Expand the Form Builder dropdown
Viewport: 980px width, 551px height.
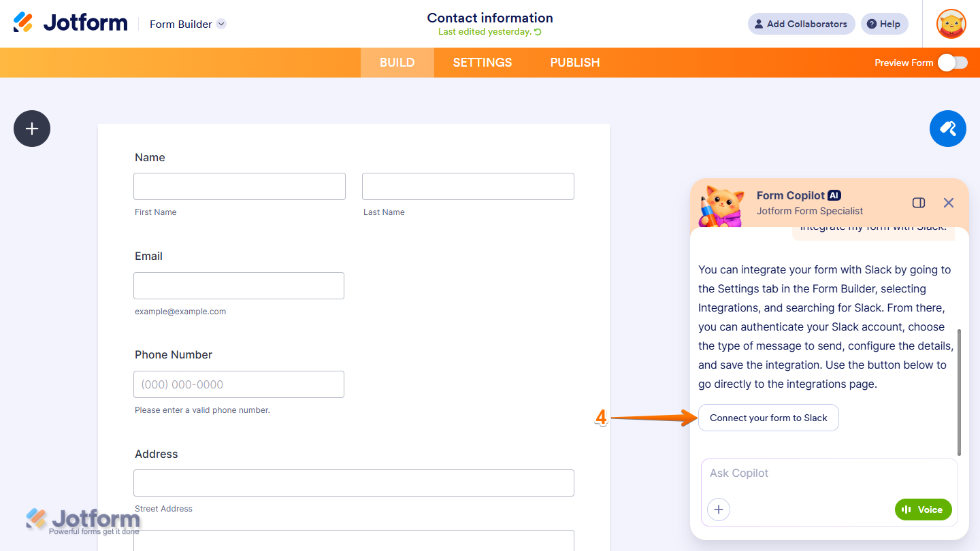tap(220, 24)
